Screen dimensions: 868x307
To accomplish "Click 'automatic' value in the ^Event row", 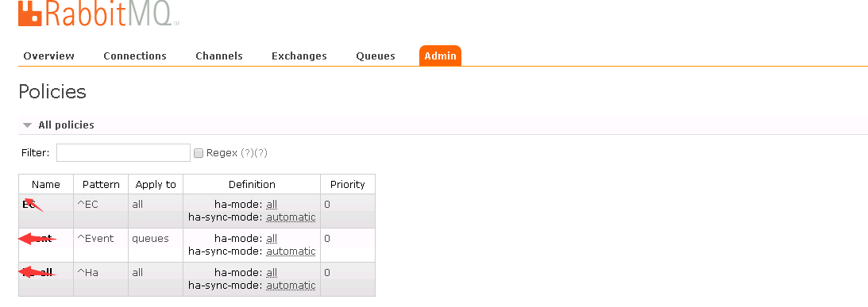I will click(x=291, y=251).
